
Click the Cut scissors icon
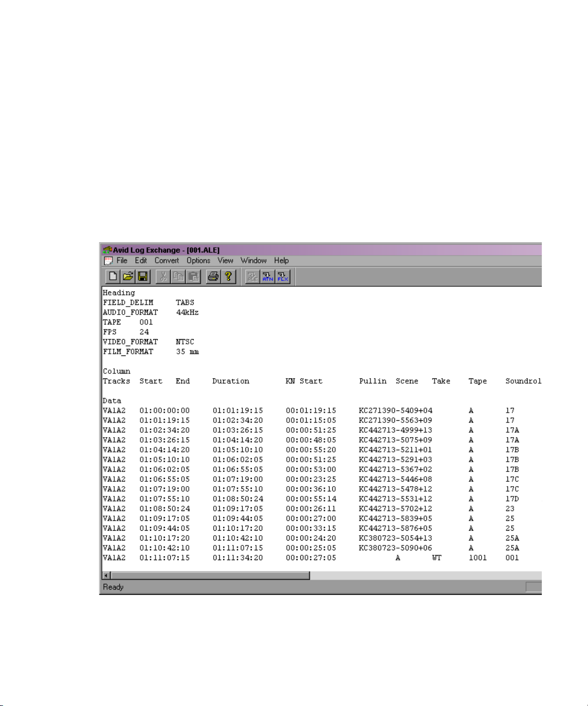163,277
